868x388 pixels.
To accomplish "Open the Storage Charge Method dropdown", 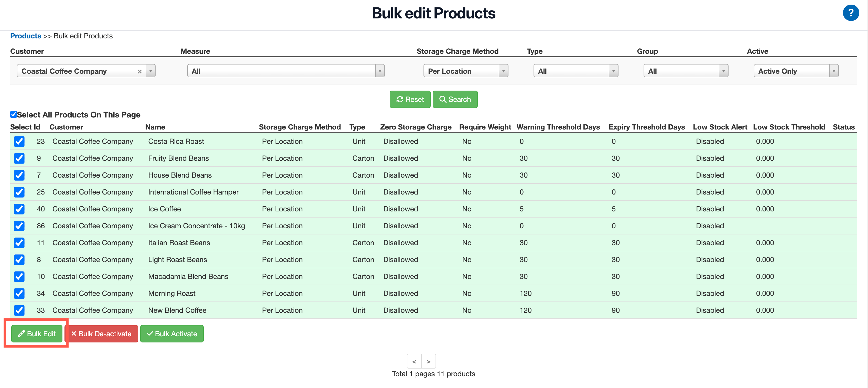I will coord(503,71).
